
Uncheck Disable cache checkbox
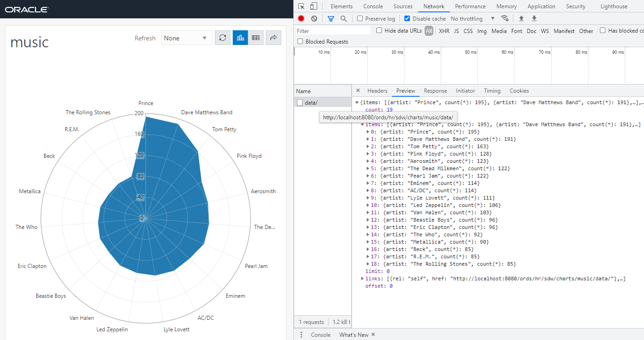(x=407, y=19)
